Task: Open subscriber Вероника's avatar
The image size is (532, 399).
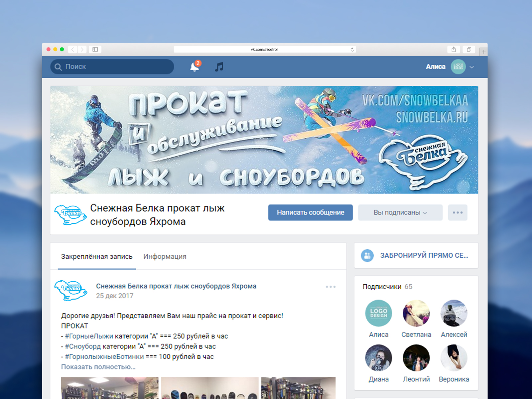Action: (454, 358)
